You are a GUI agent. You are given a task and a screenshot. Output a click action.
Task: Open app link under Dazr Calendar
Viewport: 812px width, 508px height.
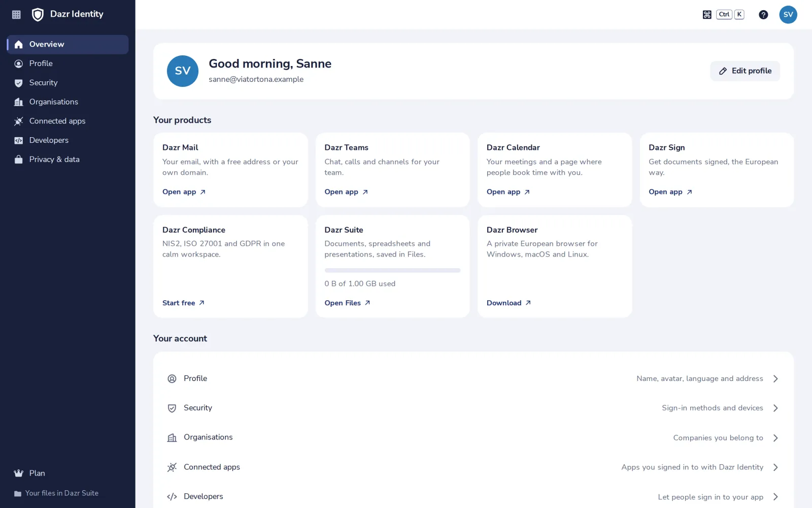[x=508, y=192]
